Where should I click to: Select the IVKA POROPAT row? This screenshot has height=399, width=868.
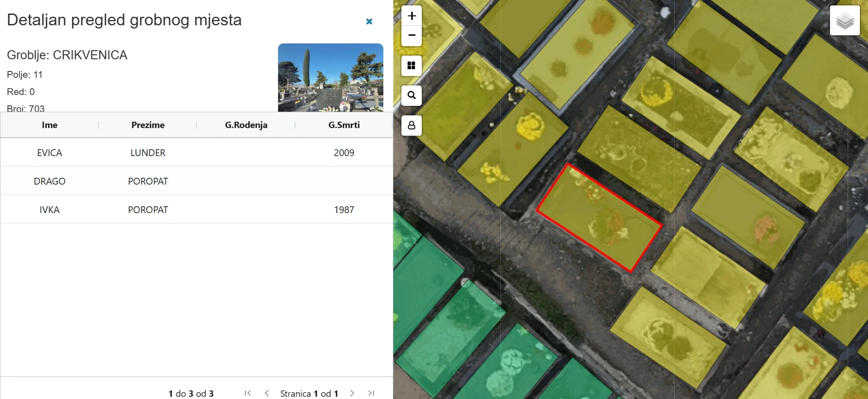pyautogui.click(x=197, y=209)
